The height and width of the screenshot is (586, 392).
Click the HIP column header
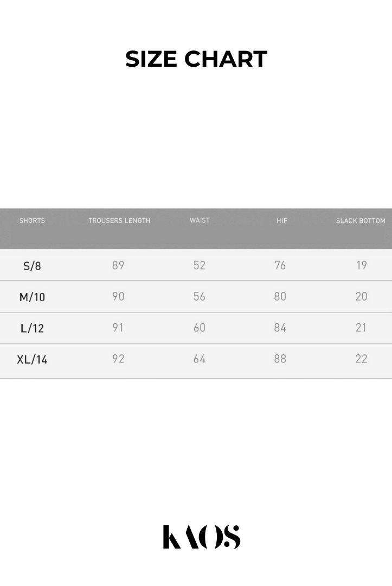[282, 221]
